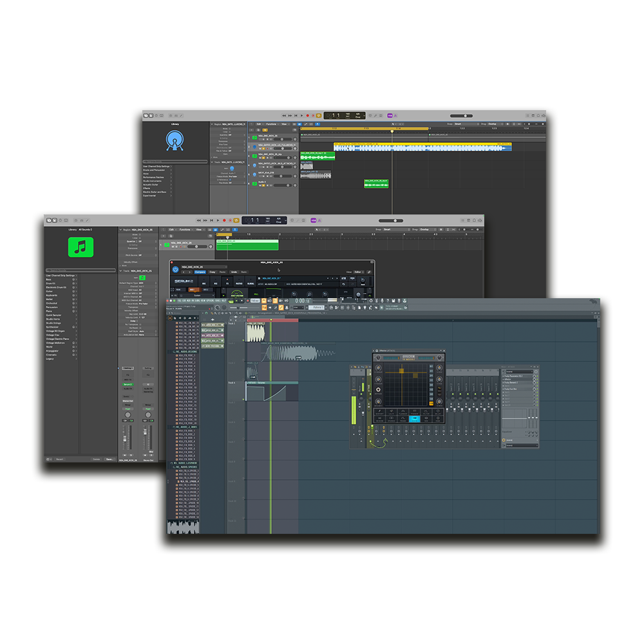644x644 pixels.
Task: Collapse the Track inspector section in back Logic
Action: (213, 162)
